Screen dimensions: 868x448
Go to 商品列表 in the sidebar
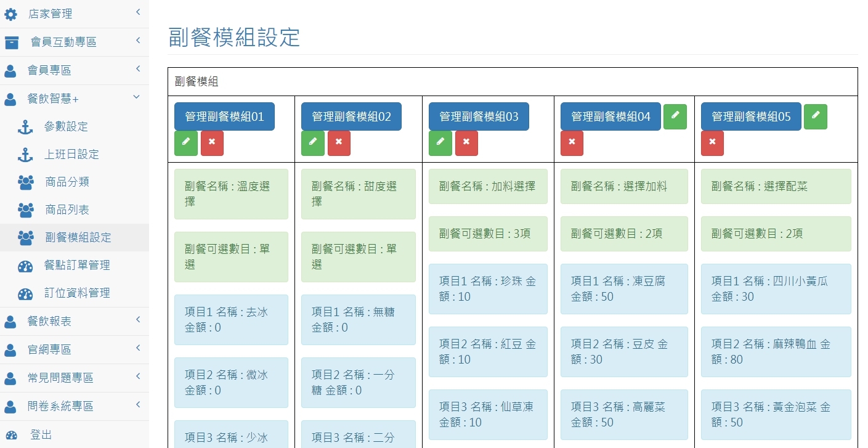pos(75,210)
